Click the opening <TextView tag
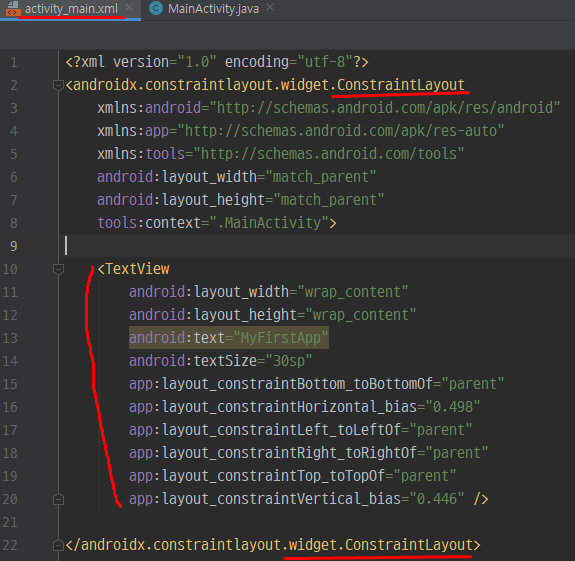The width and height of the screenshot is (575, 561). [x=133, y=269]
